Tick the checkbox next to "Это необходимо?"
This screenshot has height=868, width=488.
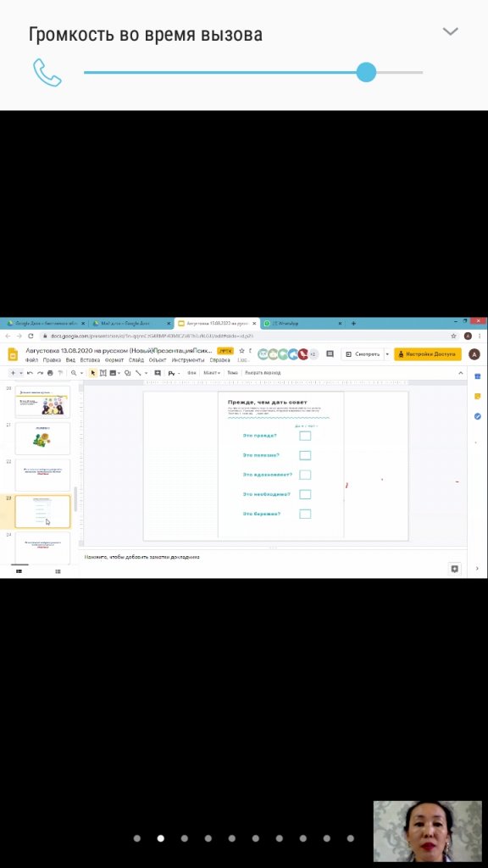[x=305, y=494]
